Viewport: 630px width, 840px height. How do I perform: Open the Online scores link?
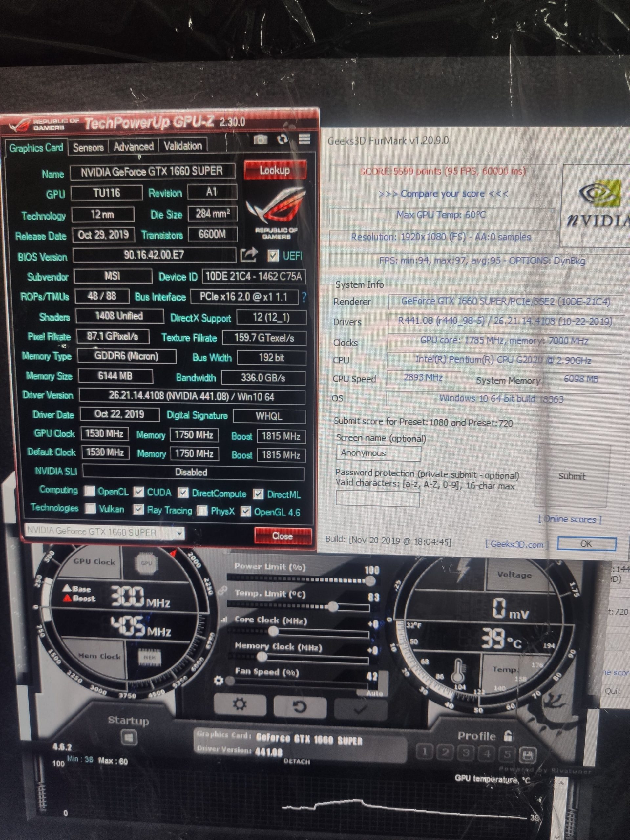(x=570, y=519)
